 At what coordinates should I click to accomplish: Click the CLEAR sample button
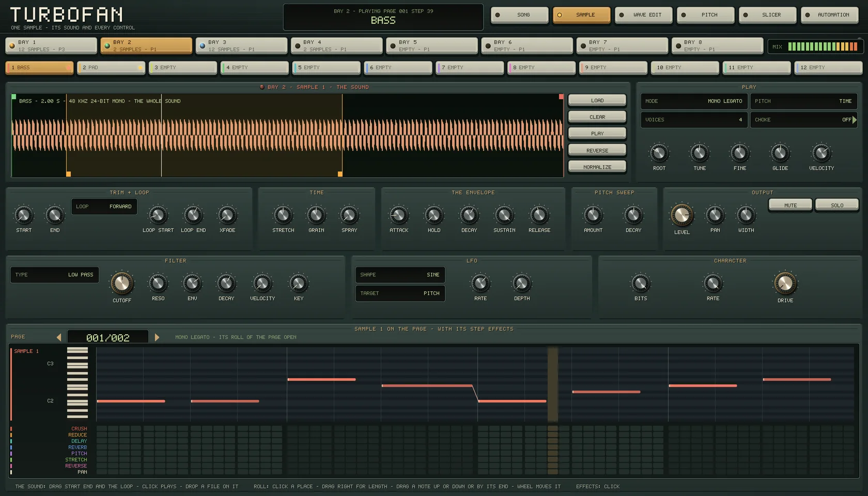[x=597, y=117]
